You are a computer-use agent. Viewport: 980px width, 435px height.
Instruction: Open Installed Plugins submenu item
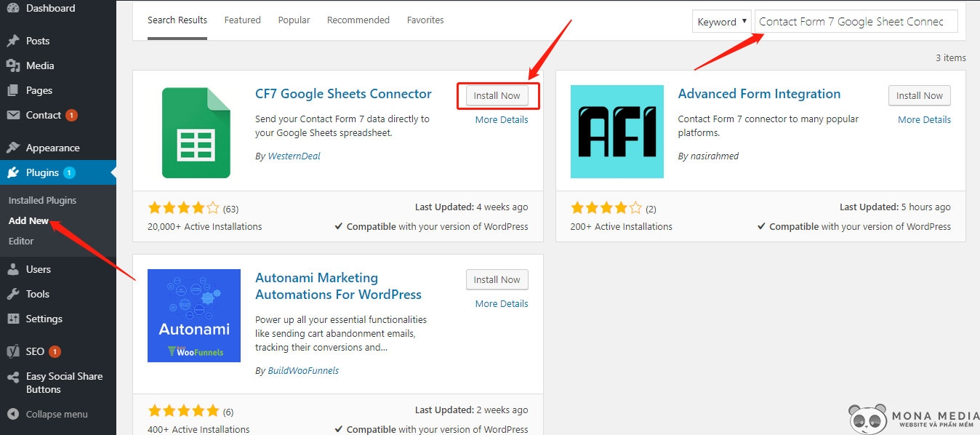point(42,200)
